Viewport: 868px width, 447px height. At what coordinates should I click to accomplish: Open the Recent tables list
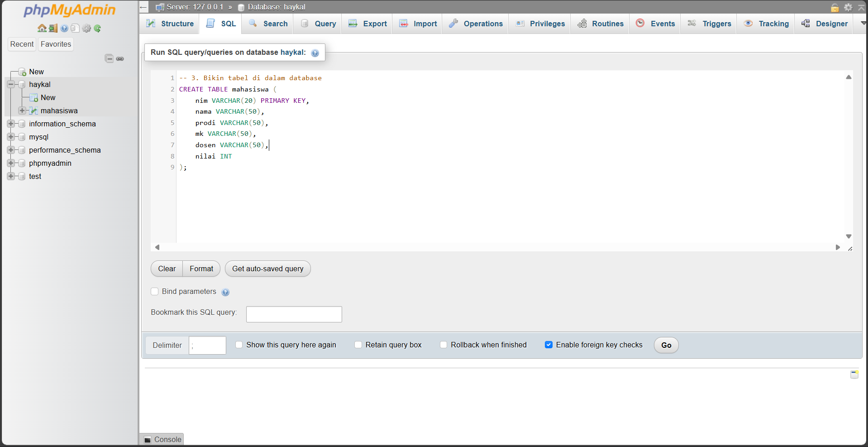point(22,44)
